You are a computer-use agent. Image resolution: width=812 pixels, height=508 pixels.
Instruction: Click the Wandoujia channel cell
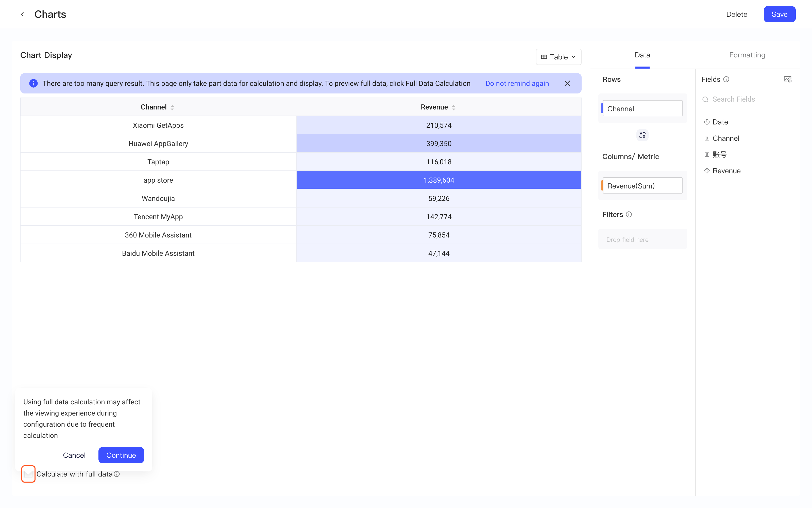[158, 199]
